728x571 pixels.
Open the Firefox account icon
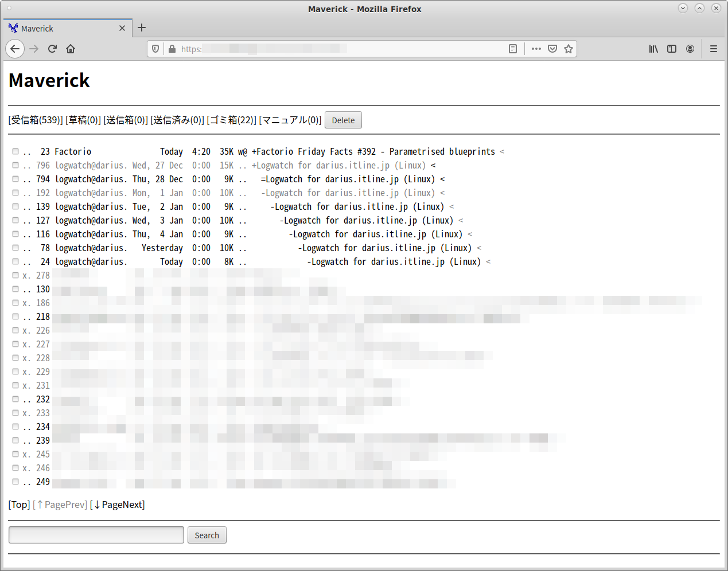[x=690, y=49]
